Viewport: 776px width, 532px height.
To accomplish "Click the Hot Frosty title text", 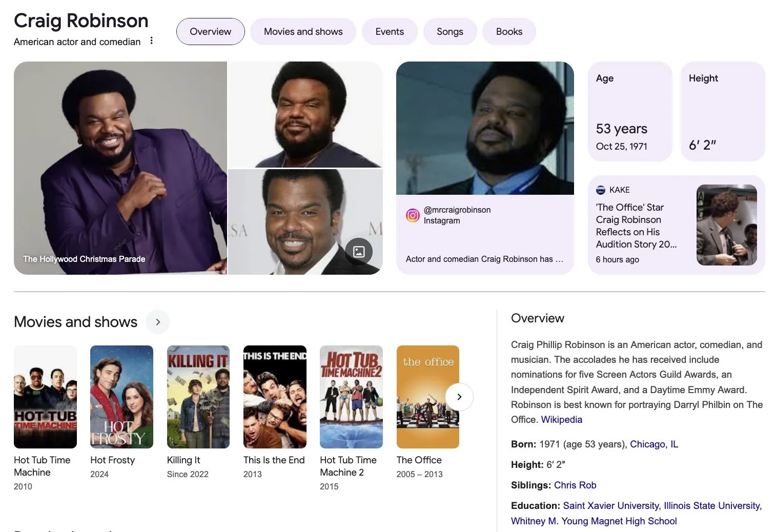I will pos(113,460).
